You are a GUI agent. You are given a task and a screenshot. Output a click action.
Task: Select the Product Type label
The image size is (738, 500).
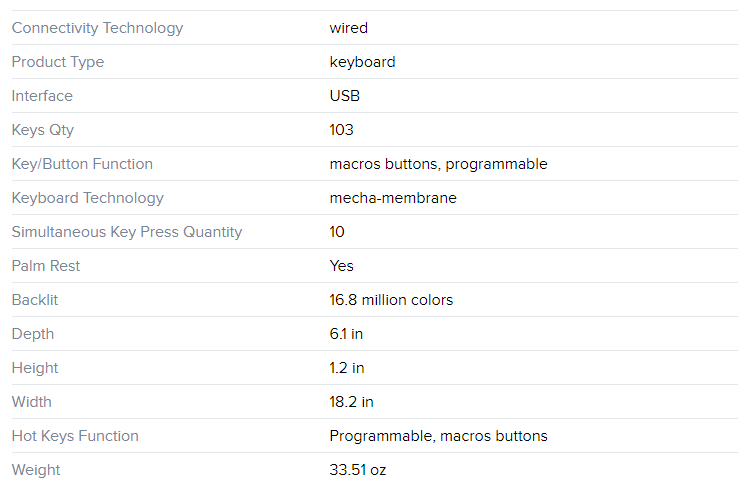pyautogui.click(x=58, y=62)
